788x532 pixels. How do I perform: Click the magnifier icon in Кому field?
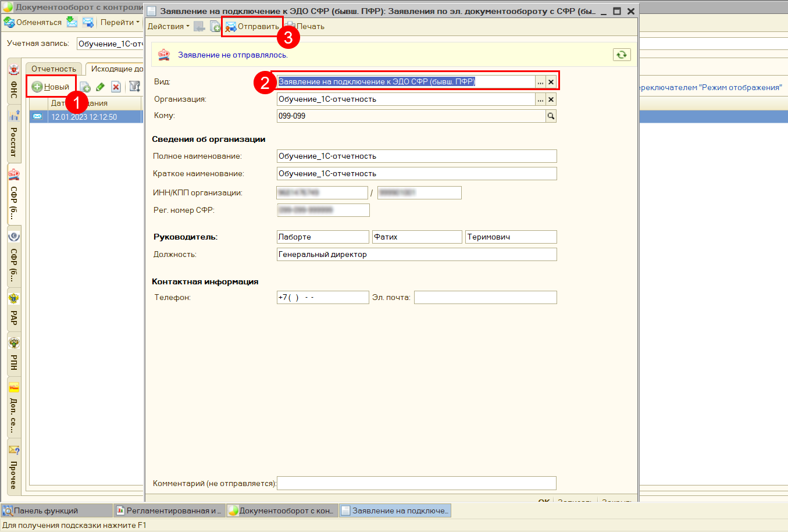point(551,116)
